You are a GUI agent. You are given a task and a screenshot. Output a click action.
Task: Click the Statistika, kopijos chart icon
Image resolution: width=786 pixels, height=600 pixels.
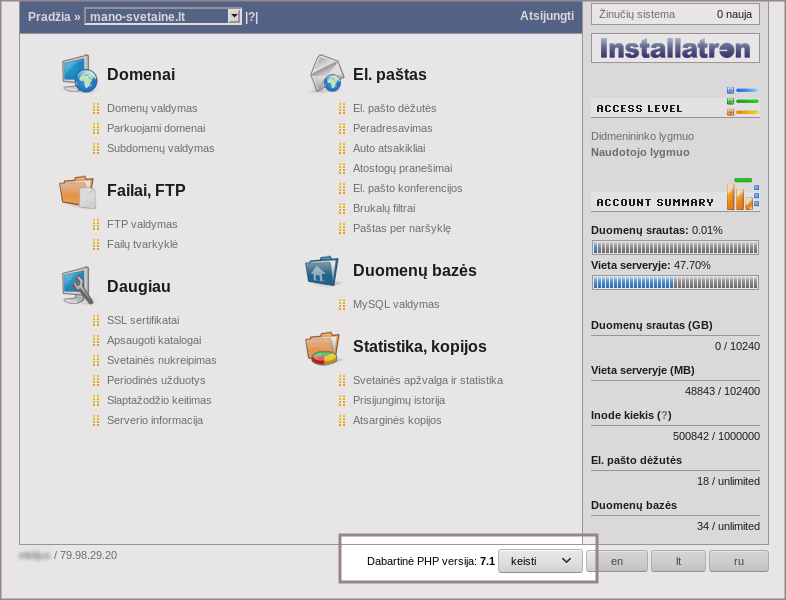coord(324,347)
